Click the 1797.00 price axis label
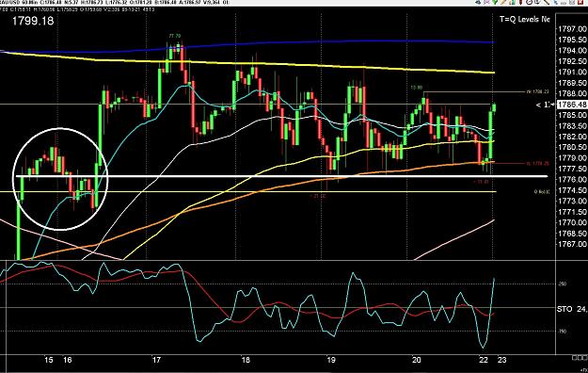Image resolution: width=588 pixels, height=373 pixels. click(572, 29)
